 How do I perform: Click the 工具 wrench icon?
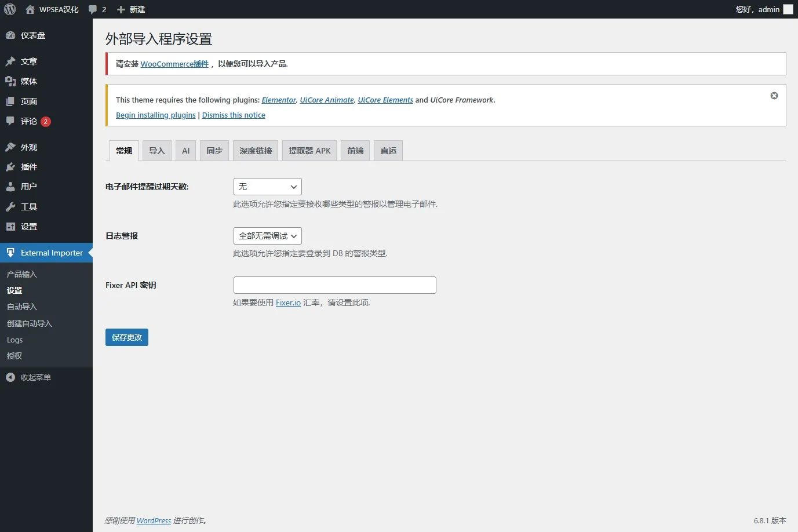(10, 207)
